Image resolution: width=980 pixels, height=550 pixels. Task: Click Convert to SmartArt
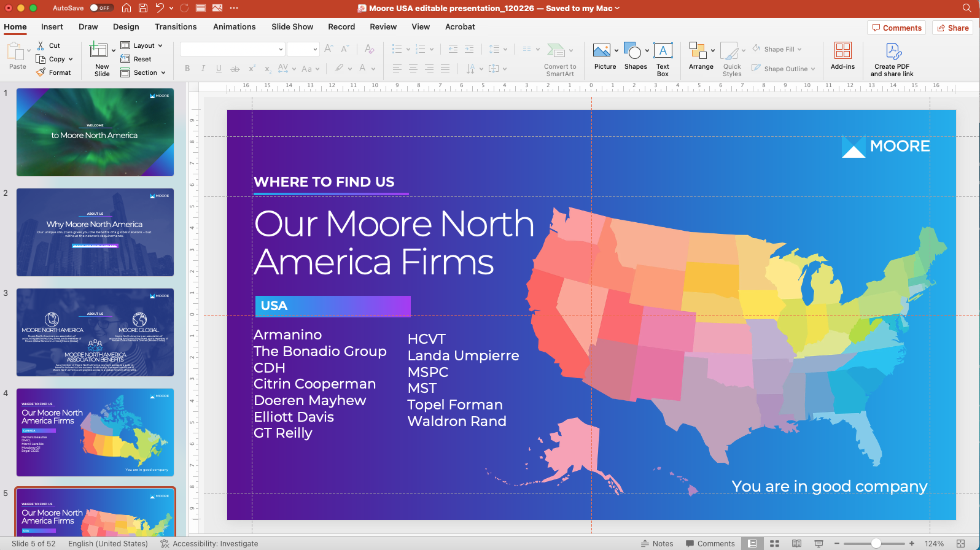[x=560, y=59]
